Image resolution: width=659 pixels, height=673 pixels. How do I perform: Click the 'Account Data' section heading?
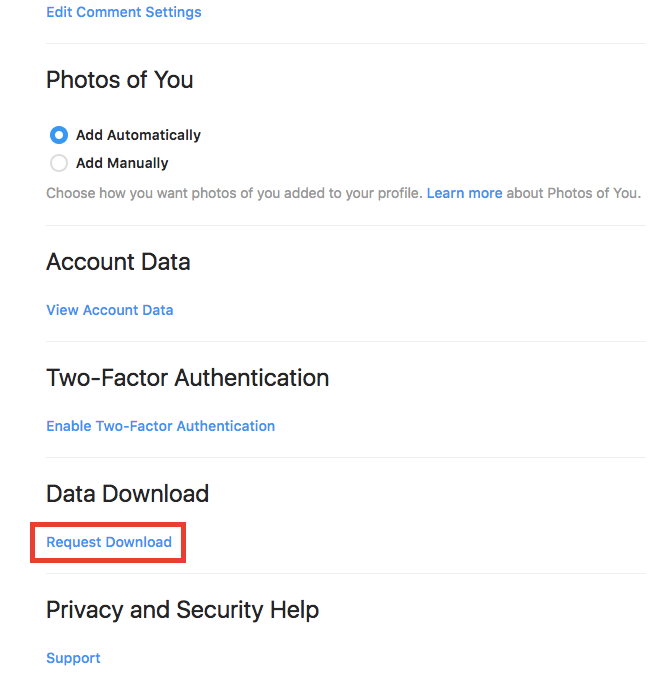(x=118, y=262)
